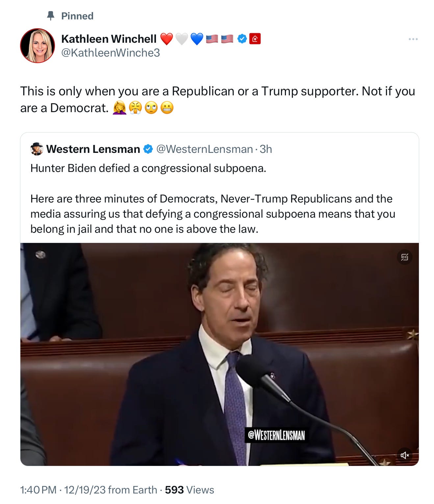The image size is (434, 504).
Task: Open the @WesternLensman handle in quoted tweet
Action: 204,149
